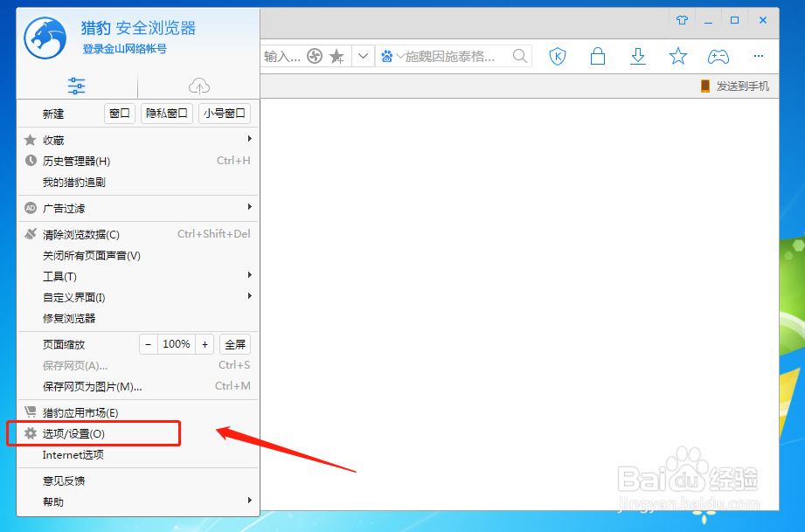Open a new 窗口 window

click(119, 114)
